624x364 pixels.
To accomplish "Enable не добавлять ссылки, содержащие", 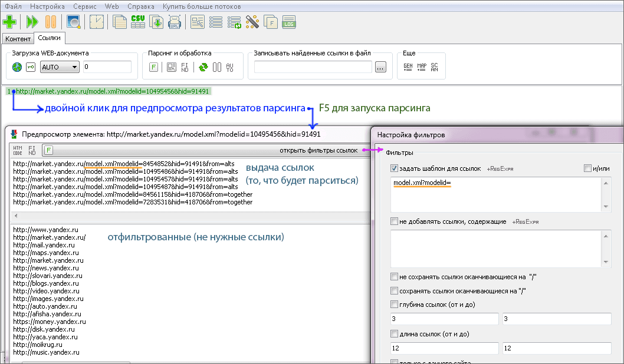I will [394, 221].
